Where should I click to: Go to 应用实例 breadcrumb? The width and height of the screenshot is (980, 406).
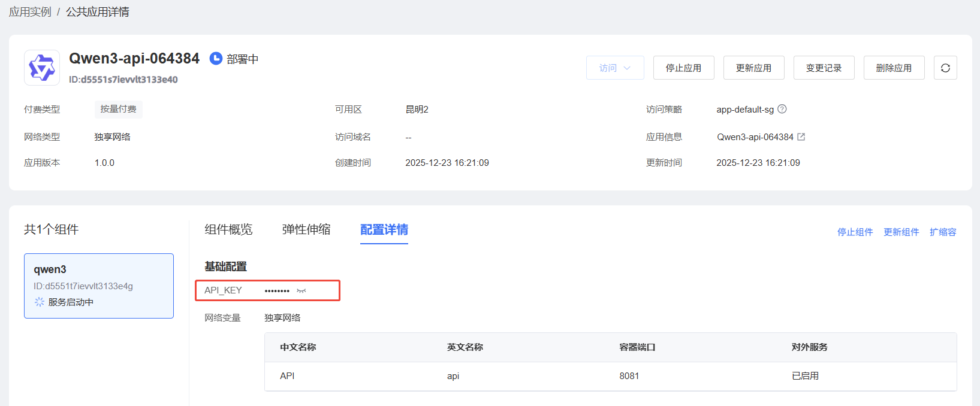point(30,12)
